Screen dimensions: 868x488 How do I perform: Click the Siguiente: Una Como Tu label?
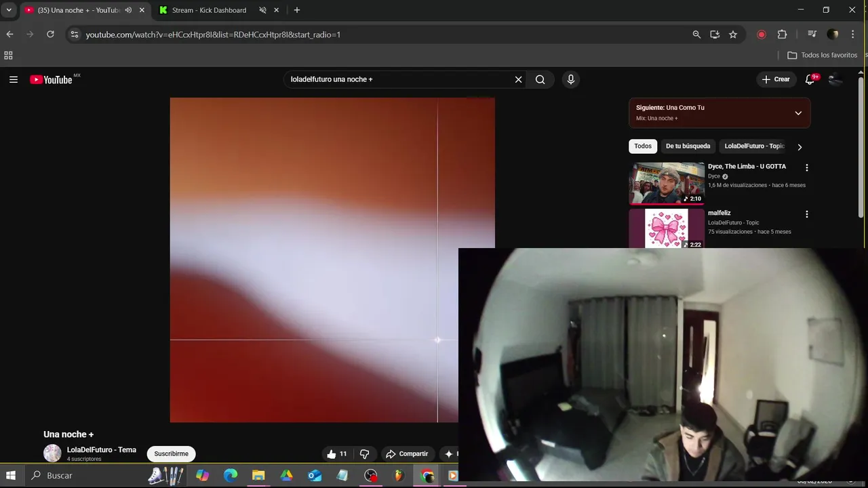(x=670, y=108)
